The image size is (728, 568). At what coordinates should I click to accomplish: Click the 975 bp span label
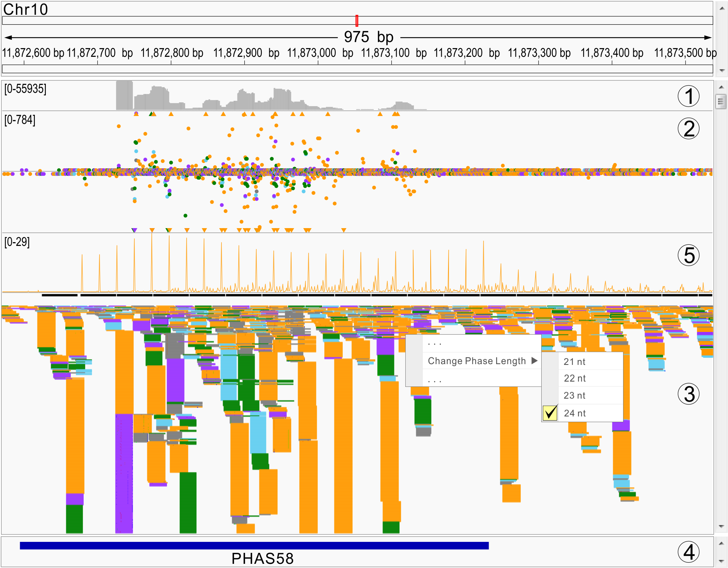click(369, 37)
